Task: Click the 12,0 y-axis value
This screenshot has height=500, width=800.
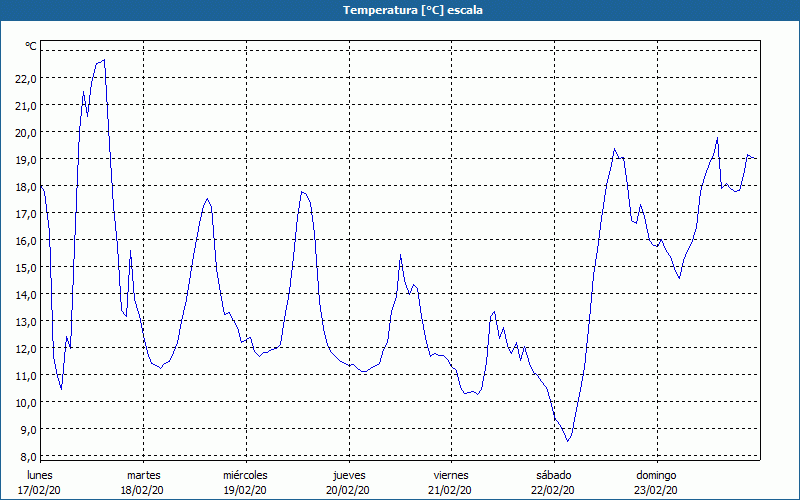Action: [x=27, y=349]
